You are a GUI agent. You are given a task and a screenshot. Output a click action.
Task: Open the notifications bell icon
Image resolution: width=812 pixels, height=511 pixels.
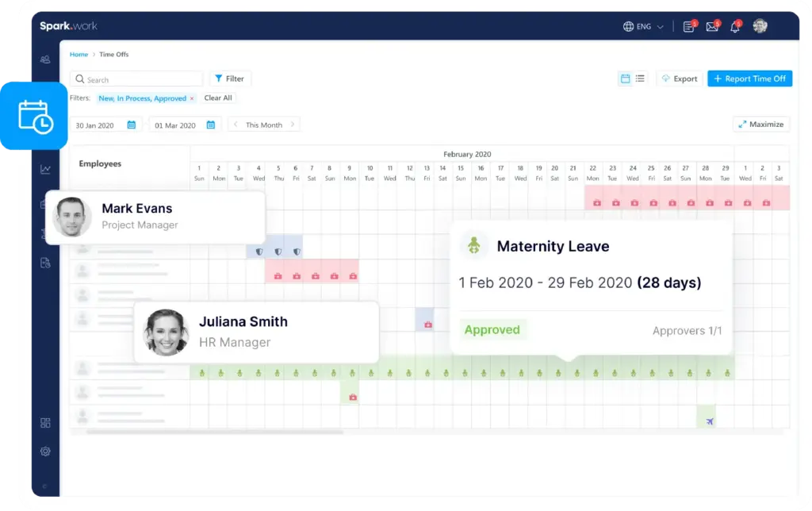735,27
